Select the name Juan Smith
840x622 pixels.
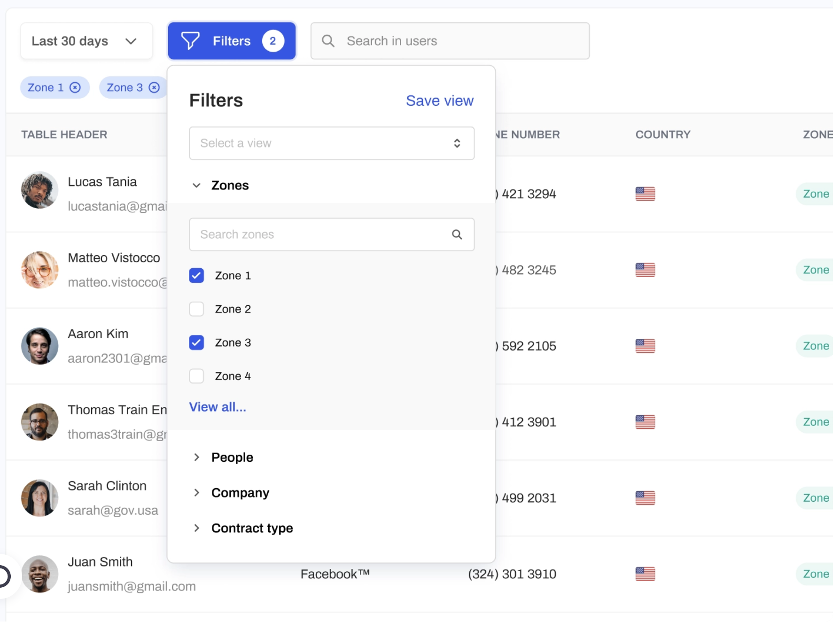point(100,562)
